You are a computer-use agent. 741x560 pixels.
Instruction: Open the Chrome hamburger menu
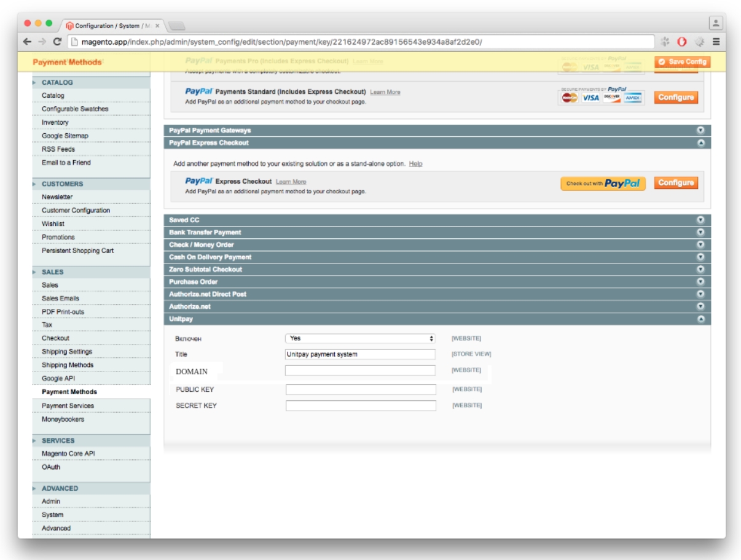[x=716, y=42]
